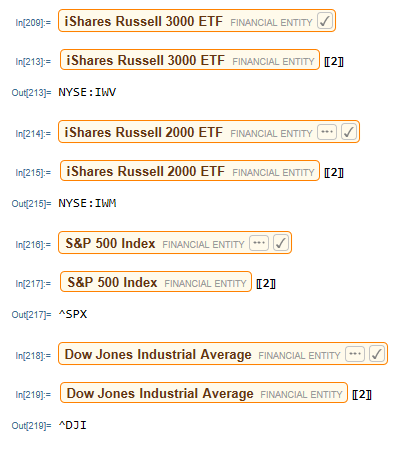The height and width of the screenshot is (461, 407).
Task: Click FINANCIAL ENTITY label in In[218]
Action: [x=299, y=356]
